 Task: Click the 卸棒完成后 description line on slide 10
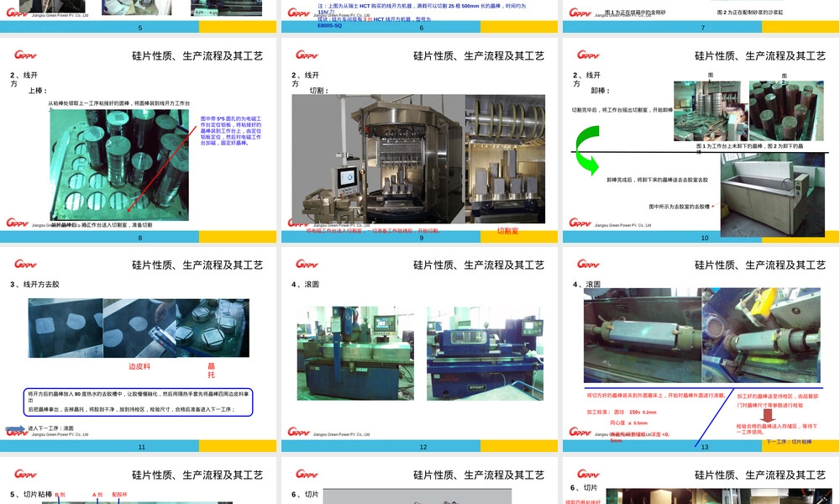tap(658, 180)
